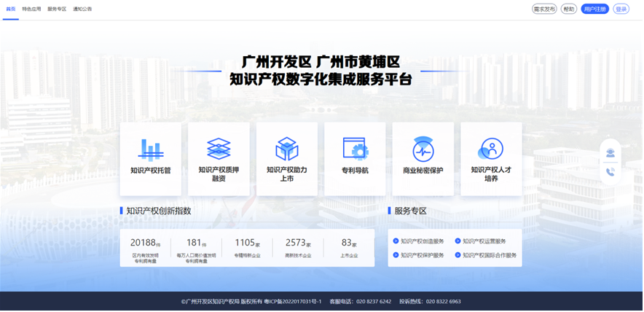The width and height of the screenshot is (644, 312).
Task: Click the 区内有效发明专利拥有量 label
Action: pyautogui.click(x=145, y=258)
